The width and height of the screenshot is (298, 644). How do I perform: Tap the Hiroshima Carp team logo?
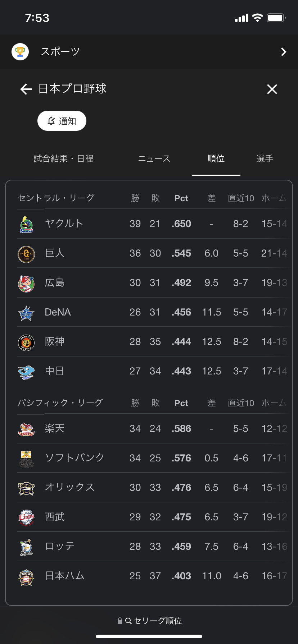pos(26,284)
